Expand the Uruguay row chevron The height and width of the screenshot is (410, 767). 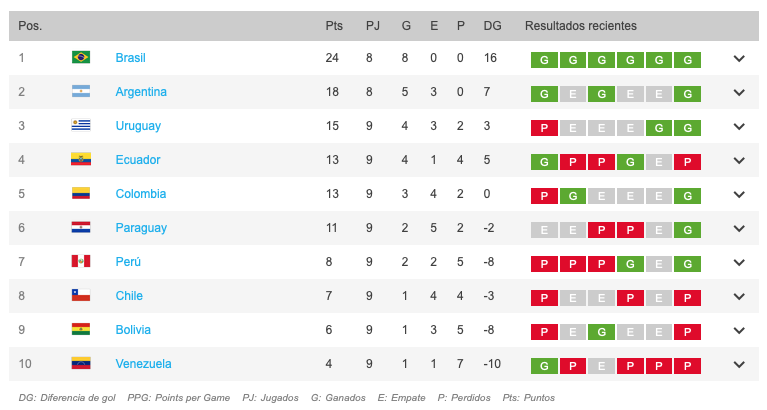[x=739, y=126]
